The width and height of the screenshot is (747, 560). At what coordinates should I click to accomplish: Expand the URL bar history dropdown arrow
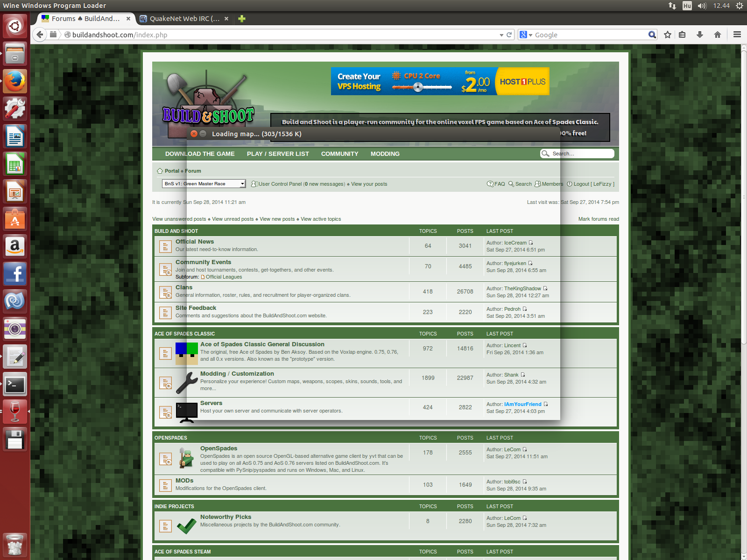click(x=501, y=35)
